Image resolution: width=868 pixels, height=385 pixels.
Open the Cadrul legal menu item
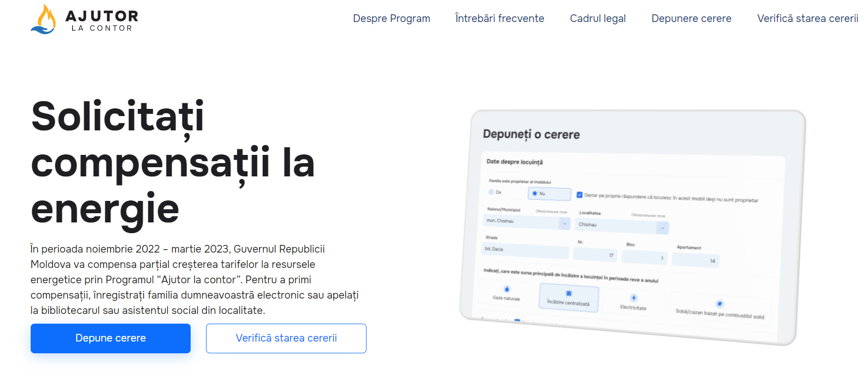point(598,18)
